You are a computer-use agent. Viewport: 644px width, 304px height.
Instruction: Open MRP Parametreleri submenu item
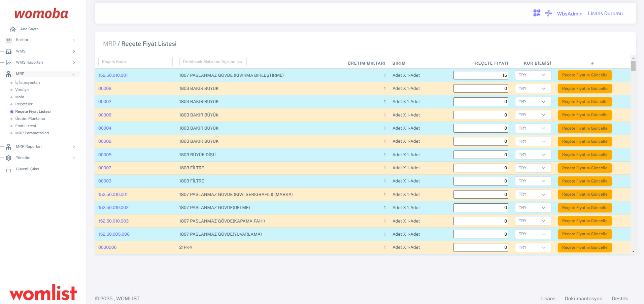coord(32,133)
